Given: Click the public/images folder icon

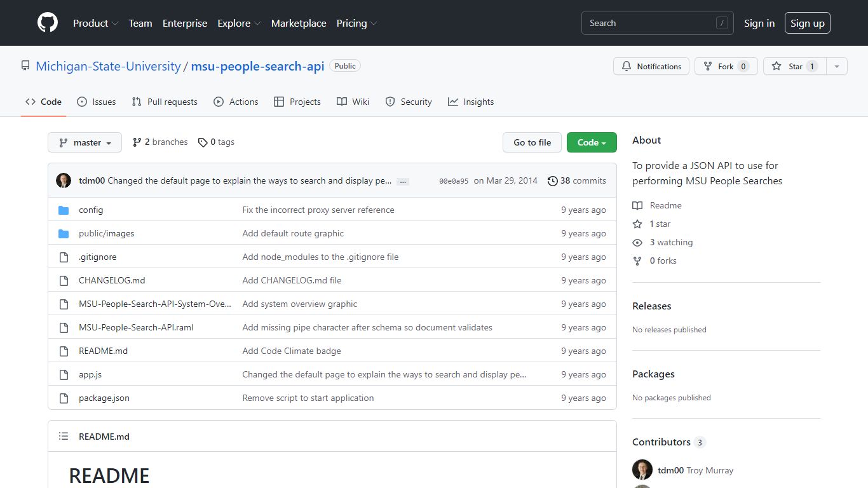Looking at the screenshot, I should [64, 233].
